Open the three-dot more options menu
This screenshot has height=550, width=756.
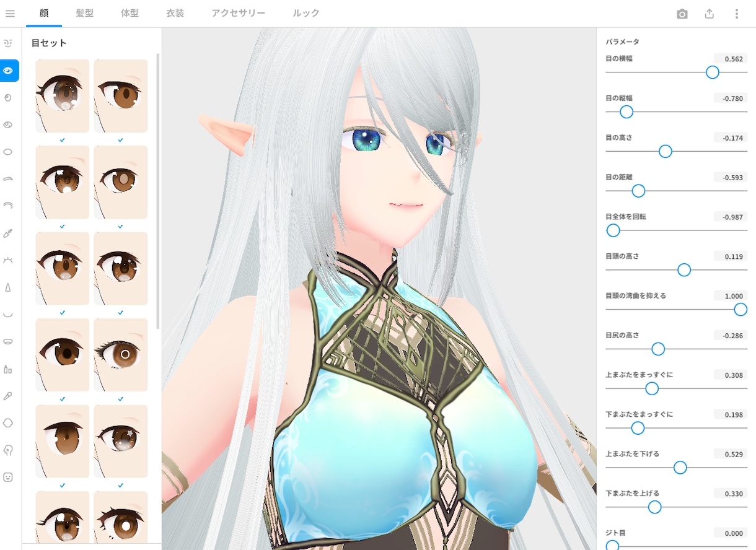[x=737, y=14]
